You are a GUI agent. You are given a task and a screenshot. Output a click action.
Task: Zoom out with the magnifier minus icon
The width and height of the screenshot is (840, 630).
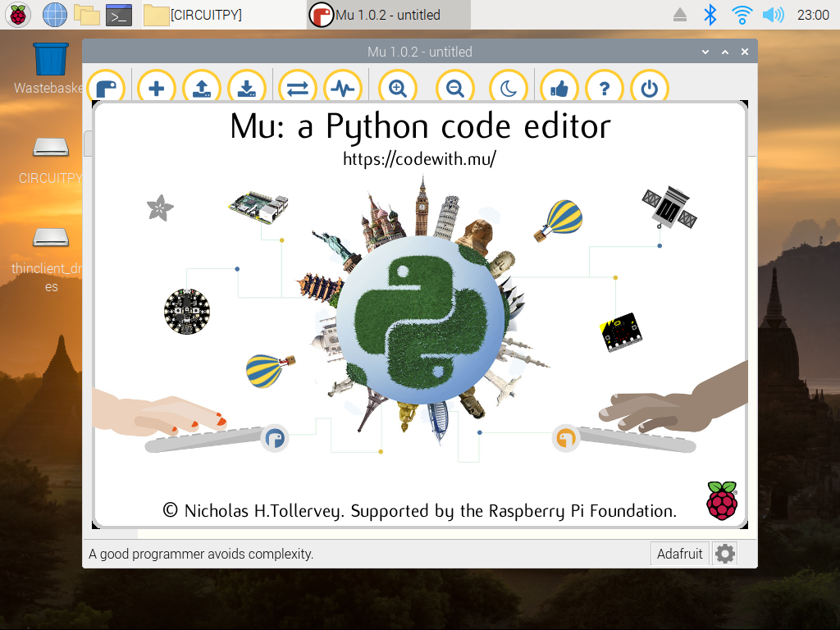(x=454, y=85)
